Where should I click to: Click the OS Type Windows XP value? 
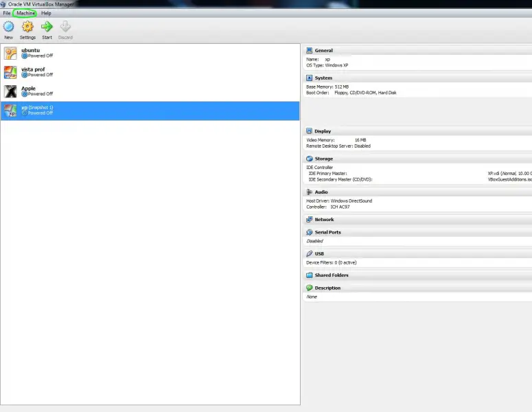(x=336, y=65)
